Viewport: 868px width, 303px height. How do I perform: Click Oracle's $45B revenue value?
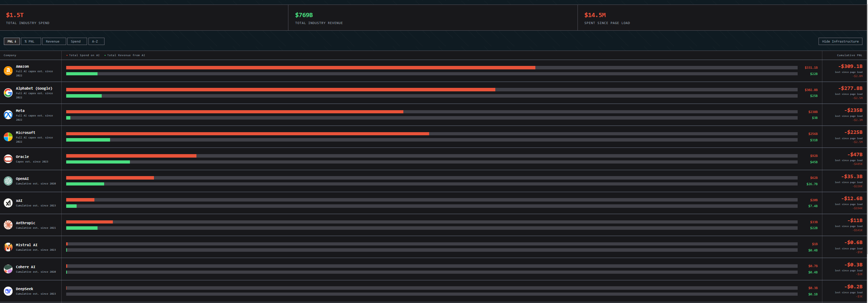pyautogui.click(x=814, y=162)
